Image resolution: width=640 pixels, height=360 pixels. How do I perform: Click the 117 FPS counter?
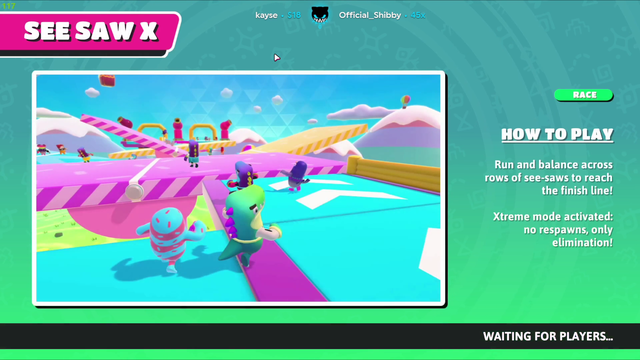[x=8, y=6]
